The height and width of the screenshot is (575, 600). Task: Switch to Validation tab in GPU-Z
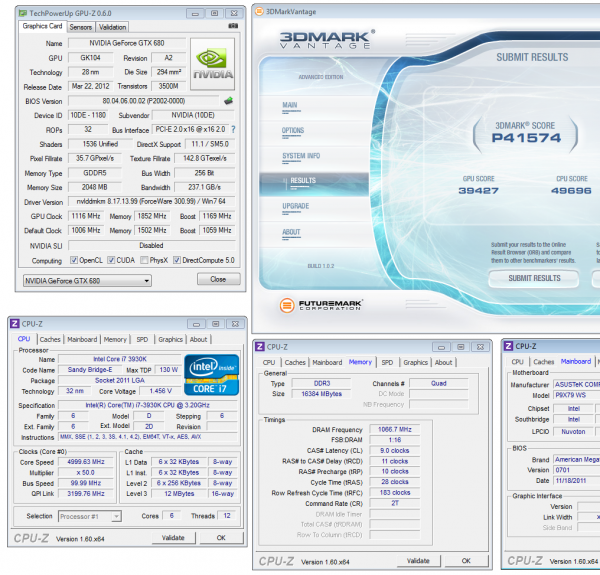tap(112, 27)
